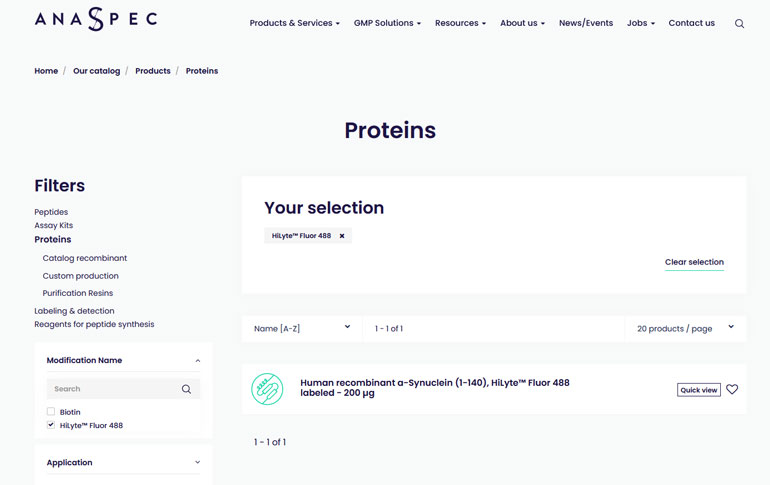The image size is (770, 485).
Task: Click the green protein product icon
Action: coord(267,389)
